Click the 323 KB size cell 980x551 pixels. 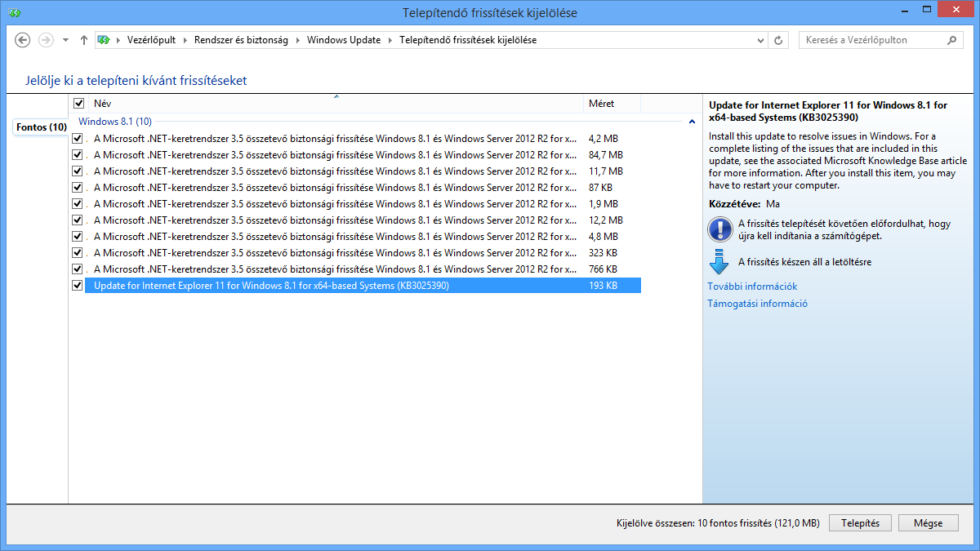[x=603, y=253]
